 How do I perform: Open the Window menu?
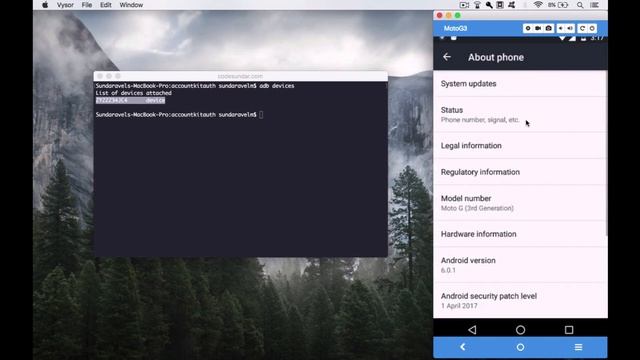[x=131, y=5]
